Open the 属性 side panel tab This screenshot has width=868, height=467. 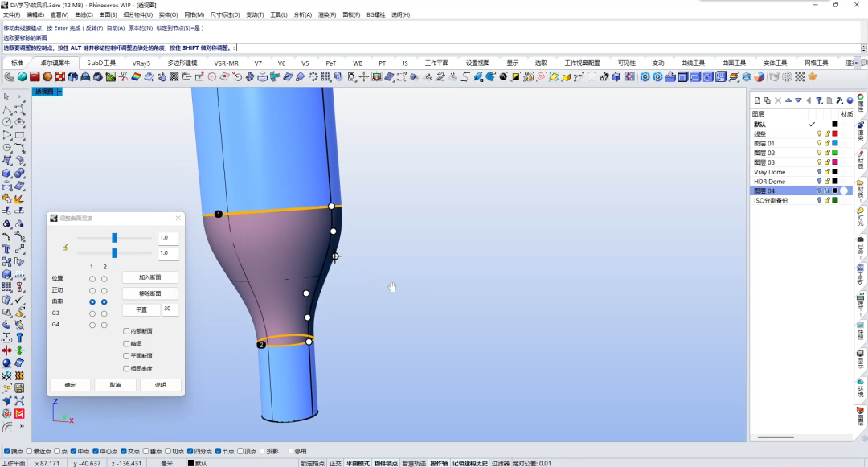click(861, 103)
